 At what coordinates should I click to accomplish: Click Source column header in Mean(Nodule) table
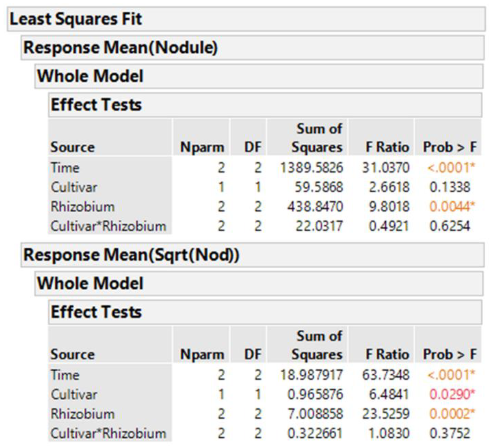pos(73,147)
